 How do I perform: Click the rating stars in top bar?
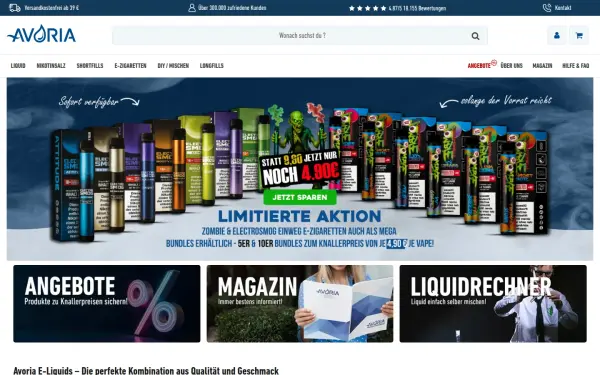(367, 8)
